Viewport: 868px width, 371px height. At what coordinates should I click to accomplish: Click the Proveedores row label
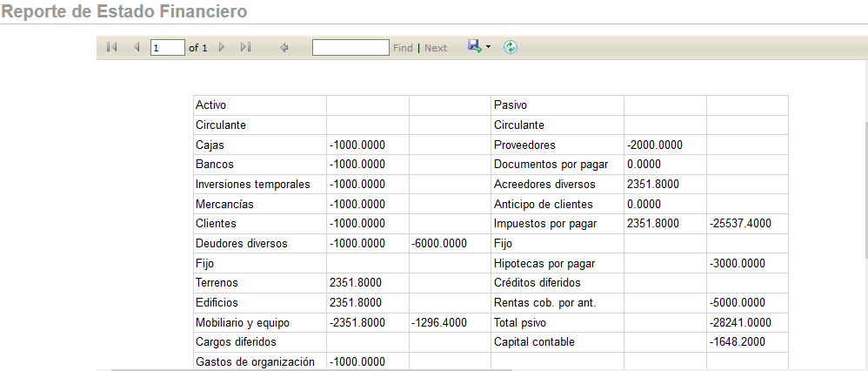(524, 145)
